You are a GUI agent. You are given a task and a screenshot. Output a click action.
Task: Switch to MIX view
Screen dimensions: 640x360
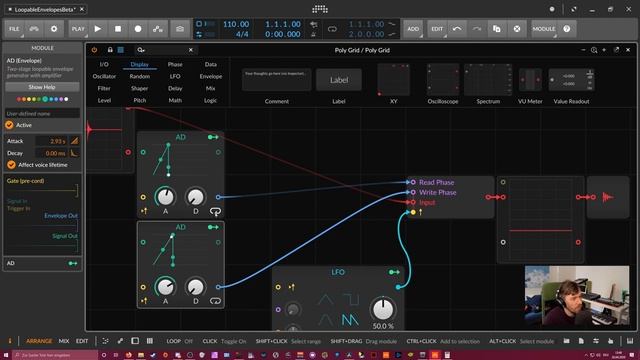coord(64,341)
